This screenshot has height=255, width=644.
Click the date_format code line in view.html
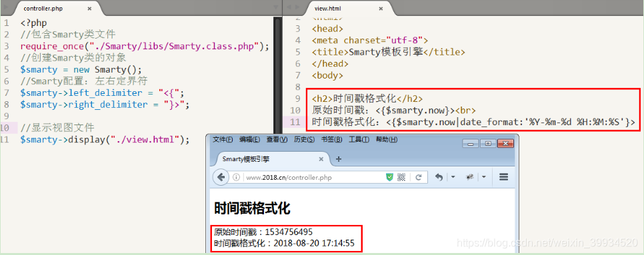473,122
